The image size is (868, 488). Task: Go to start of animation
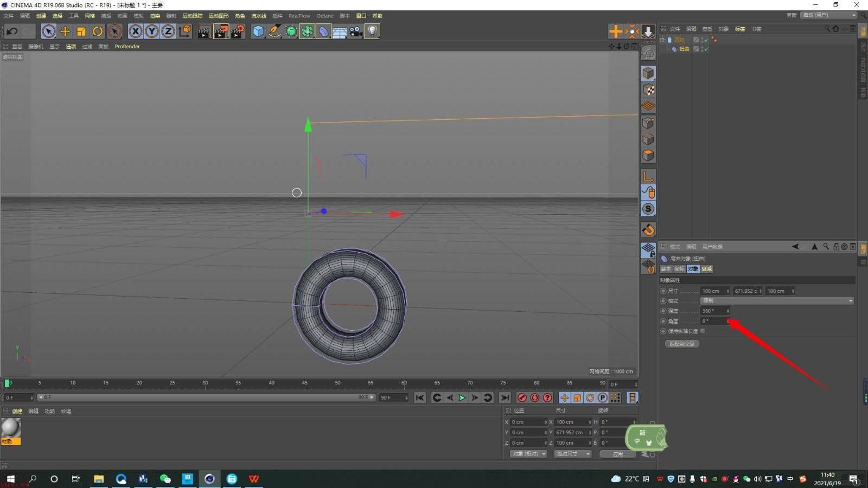pyautogui.click(x=420, y=398)
